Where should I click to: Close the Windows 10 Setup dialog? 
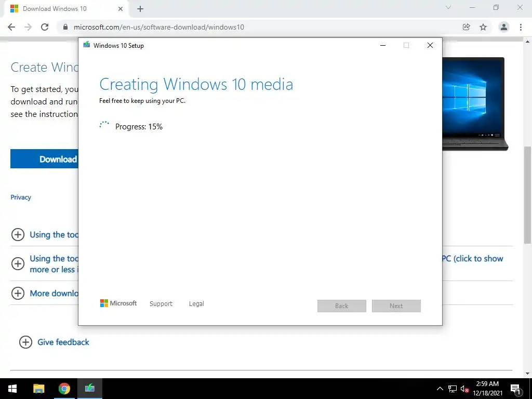coord(430,45)
